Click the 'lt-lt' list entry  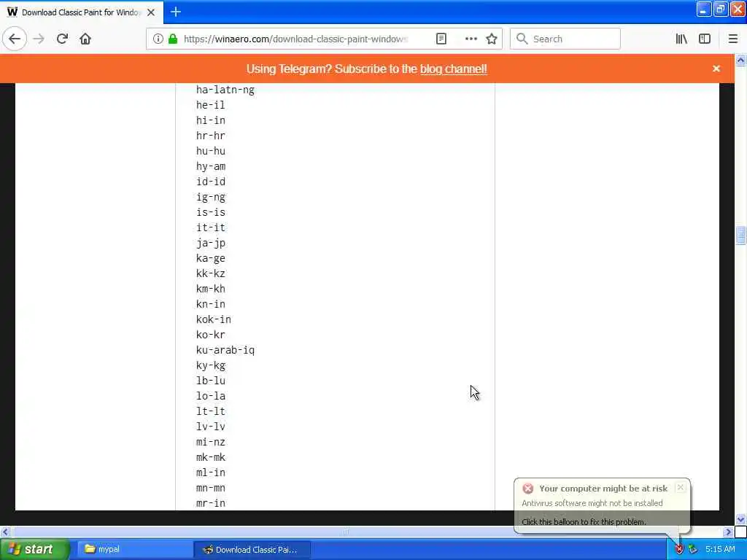pos(211,411)
